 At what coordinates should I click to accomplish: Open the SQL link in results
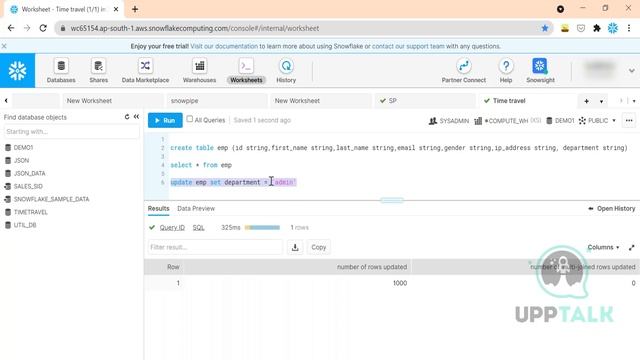(x=198, y=227)
